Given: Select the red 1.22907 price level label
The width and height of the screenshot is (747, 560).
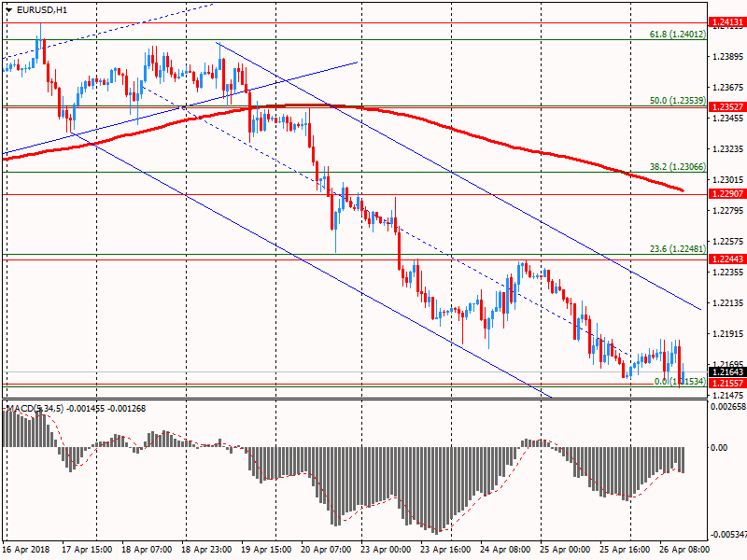Looking at the screenshot, I should (x=727, y=194).
